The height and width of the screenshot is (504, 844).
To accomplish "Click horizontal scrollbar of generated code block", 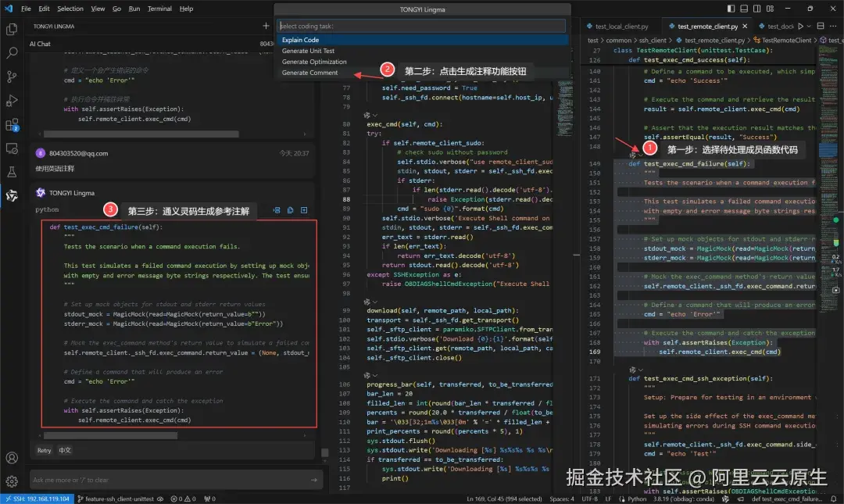I will coord(110,435).
